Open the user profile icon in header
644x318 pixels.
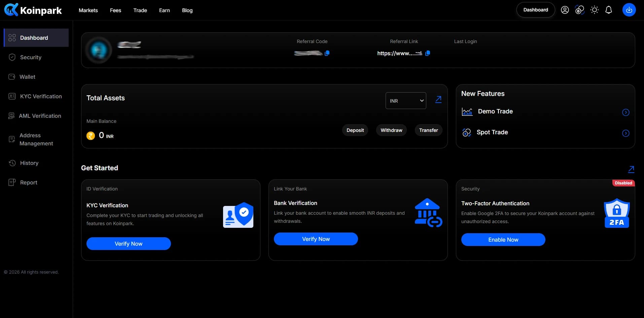[565, 10]
